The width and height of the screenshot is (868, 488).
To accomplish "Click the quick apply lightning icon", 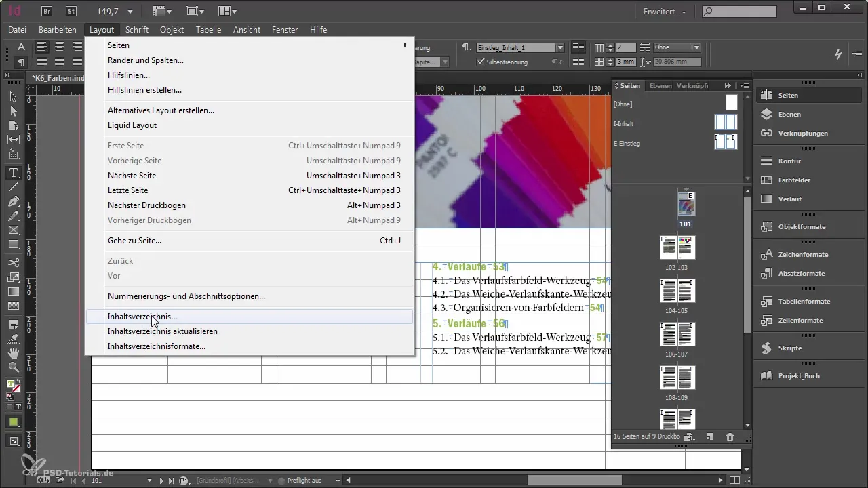I will tap(838, 54).
